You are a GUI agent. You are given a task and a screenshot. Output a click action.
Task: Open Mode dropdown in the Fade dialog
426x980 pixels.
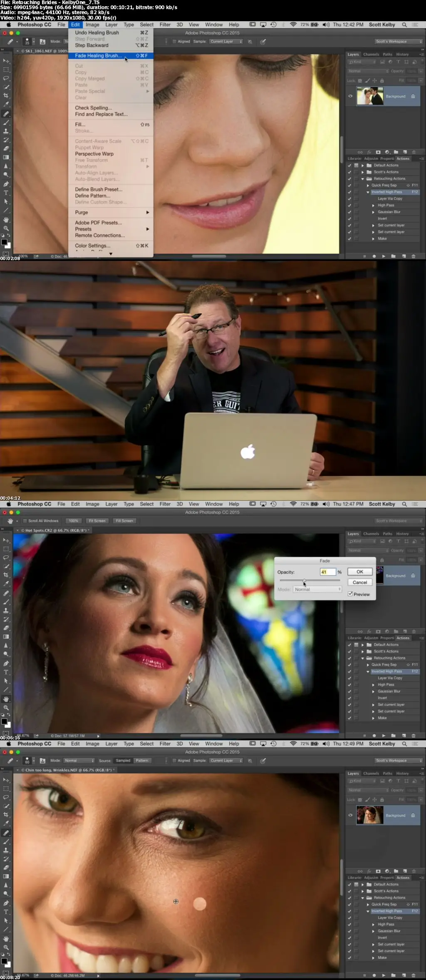click(x=317, y=589)
